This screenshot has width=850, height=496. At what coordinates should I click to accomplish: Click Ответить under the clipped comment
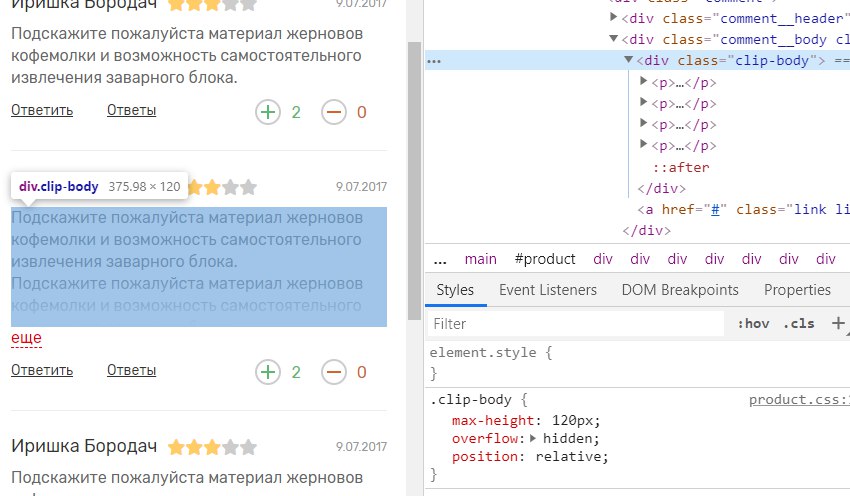(42, 370)
